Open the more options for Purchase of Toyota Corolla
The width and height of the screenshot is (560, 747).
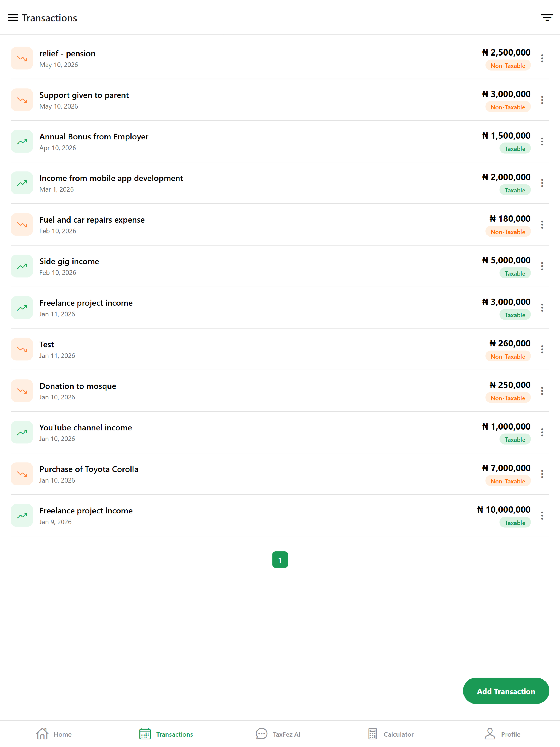click(x=542, y=474)
